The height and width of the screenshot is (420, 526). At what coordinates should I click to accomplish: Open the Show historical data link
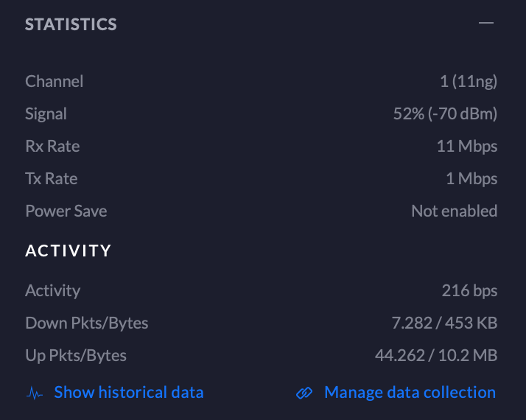coord(128,392)
